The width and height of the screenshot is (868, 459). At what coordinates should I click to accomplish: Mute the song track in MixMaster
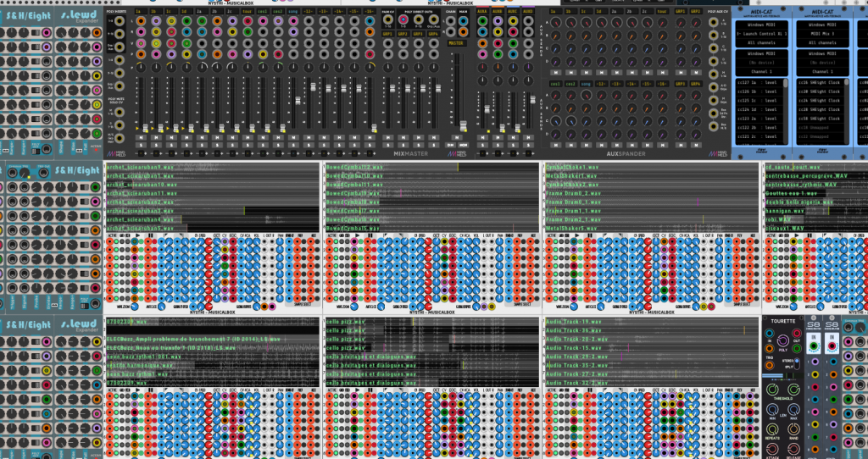[x=292, y=137]
